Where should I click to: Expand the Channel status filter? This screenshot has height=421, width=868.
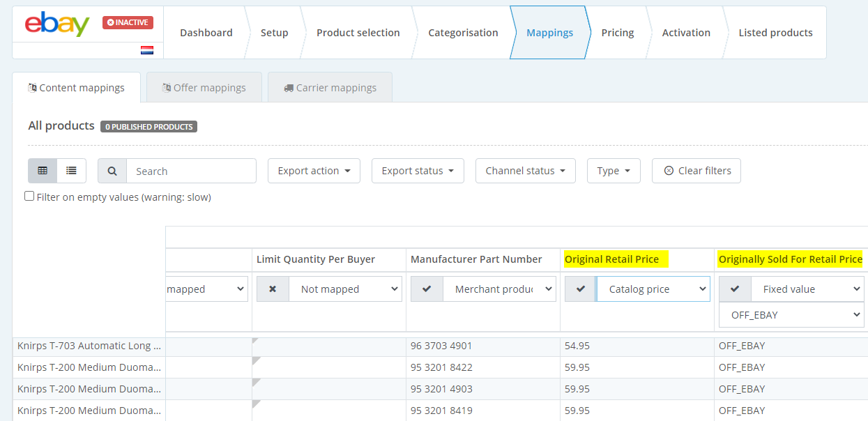click(x=525, y=171)
